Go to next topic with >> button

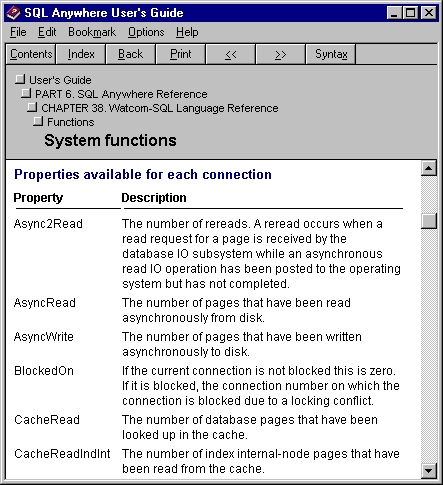(280, 54)
